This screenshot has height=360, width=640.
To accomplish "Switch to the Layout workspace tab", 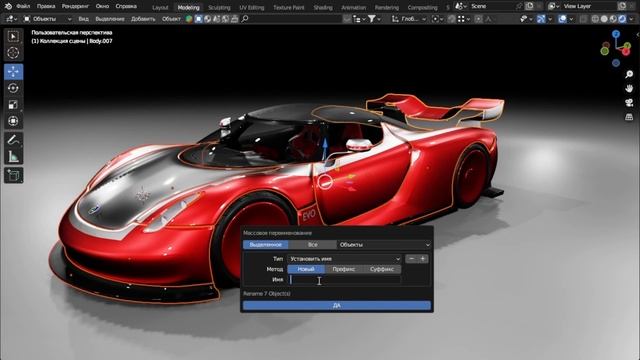I will [160, 7].
